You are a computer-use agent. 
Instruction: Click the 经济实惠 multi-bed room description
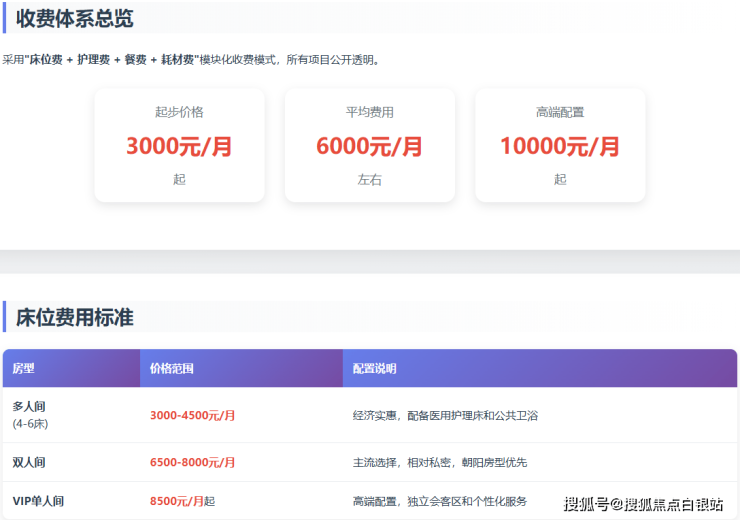[x=445, y=415]
